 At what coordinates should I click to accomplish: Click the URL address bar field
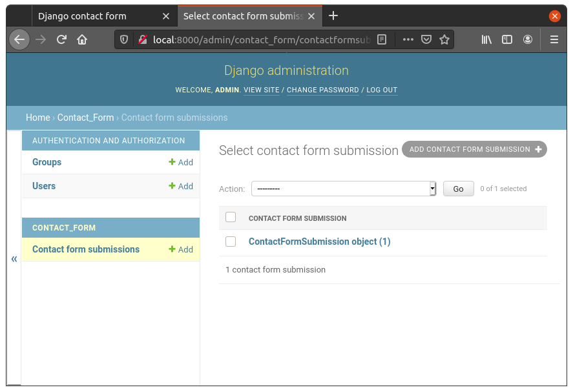click(x=258, y=39)
